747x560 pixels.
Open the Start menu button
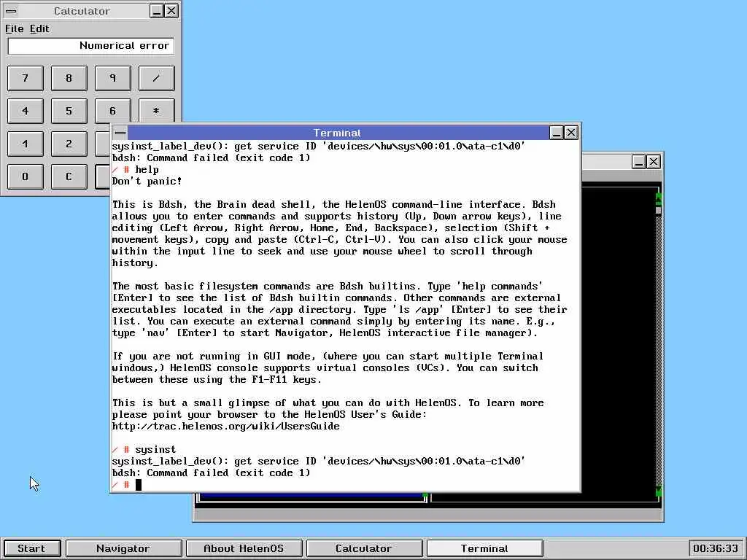point(31,548)
